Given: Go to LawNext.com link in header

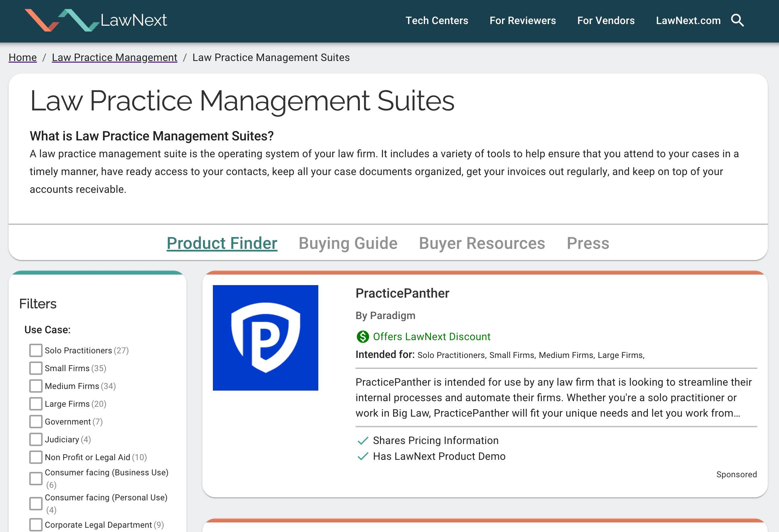Looking at the screenshot, I should tap(688, 20).
